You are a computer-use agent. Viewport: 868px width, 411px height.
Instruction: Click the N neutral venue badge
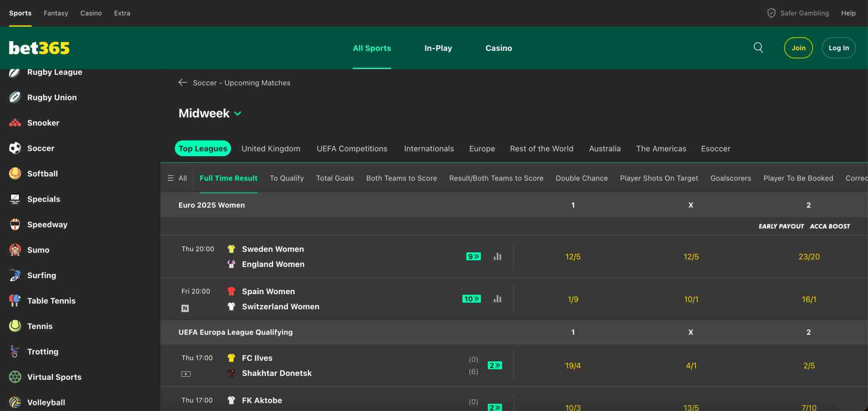click(x=185, y=308)
